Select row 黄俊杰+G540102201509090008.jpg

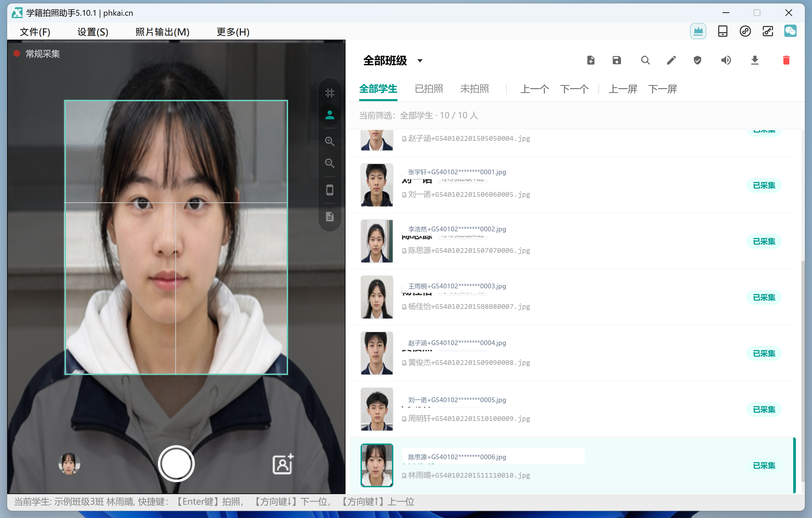tap(573, 353)
